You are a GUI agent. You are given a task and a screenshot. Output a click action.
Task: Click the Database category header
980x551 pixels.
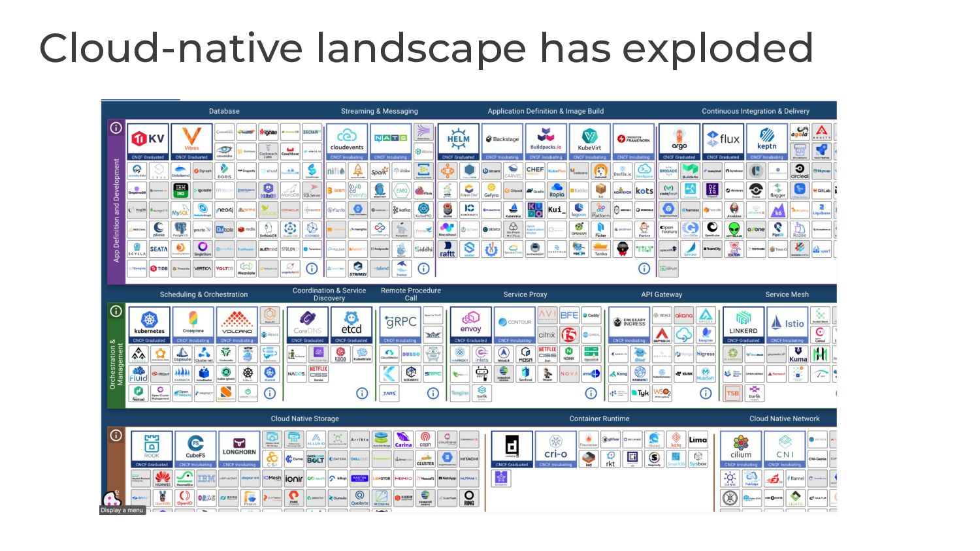(224, 112)
